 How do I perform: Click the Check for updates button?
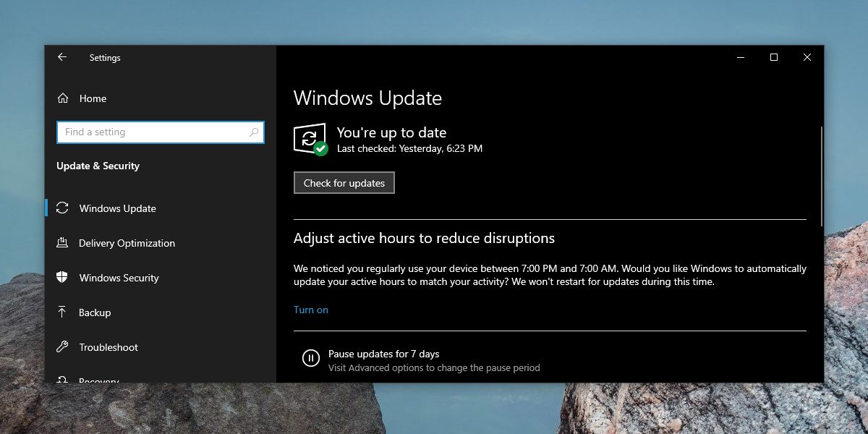pos(344,183)
